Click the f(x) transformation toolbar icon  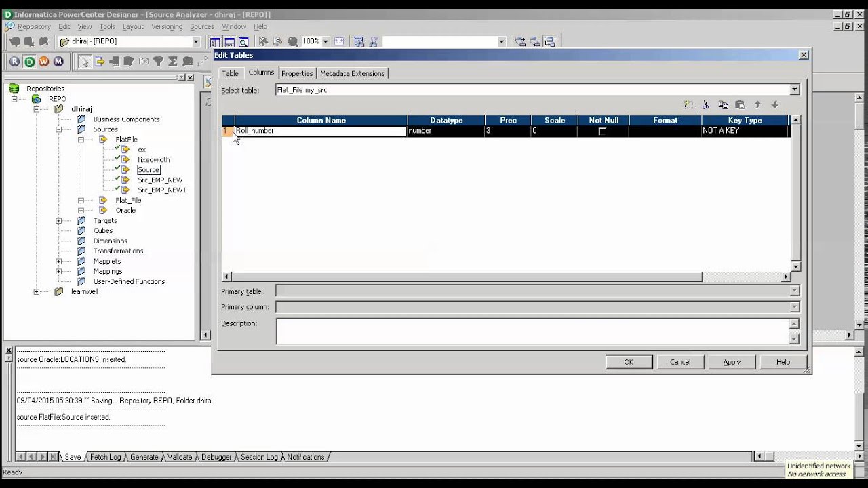click(144, 62)
